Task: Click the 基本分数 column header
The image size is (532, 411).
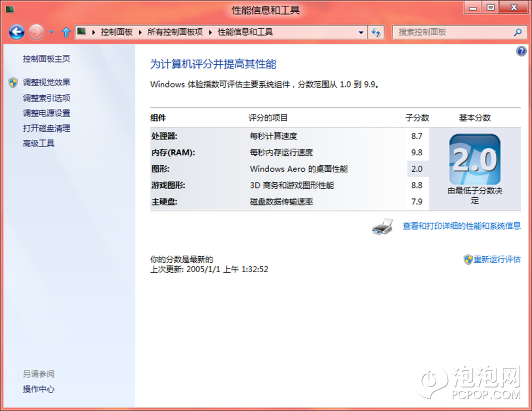Action: pyautogui.click(x=475, y=118)
